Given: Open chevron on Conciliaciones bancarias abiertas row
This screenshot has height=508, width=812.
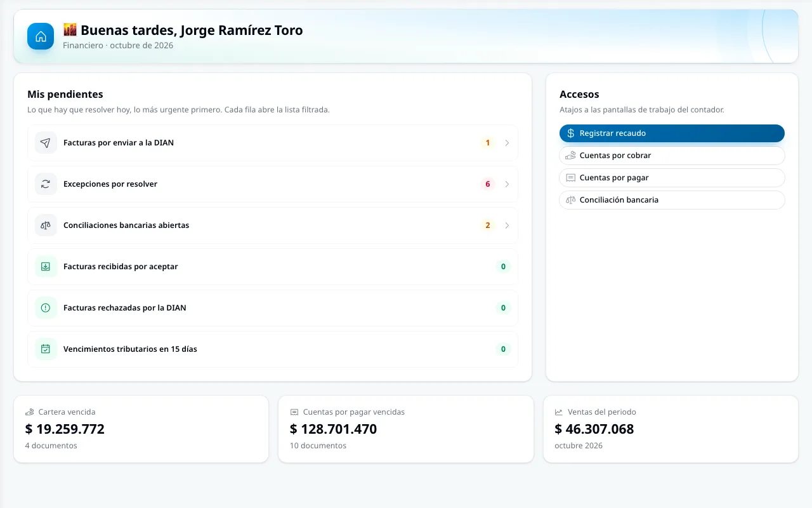Looking at the screenshot, I should pyautogui.click(x=507, y=225).
